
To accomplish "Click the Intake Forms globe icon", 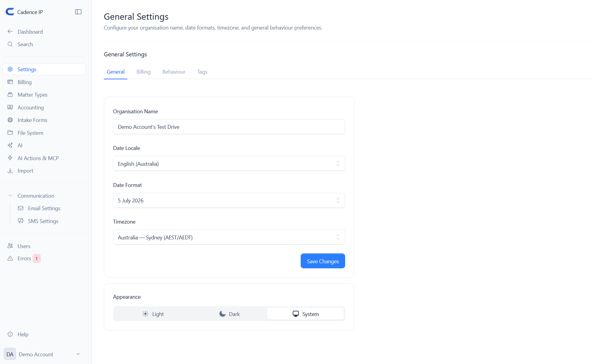I will (10, 120).
